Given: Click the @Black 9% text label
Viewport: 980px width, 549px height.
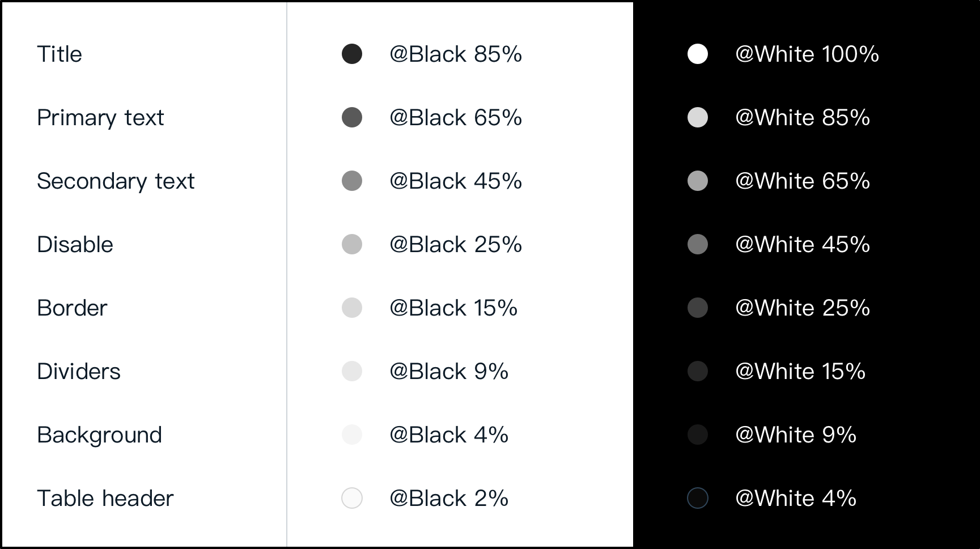Looking at the screenshot, I should click(x=448, y=372).
